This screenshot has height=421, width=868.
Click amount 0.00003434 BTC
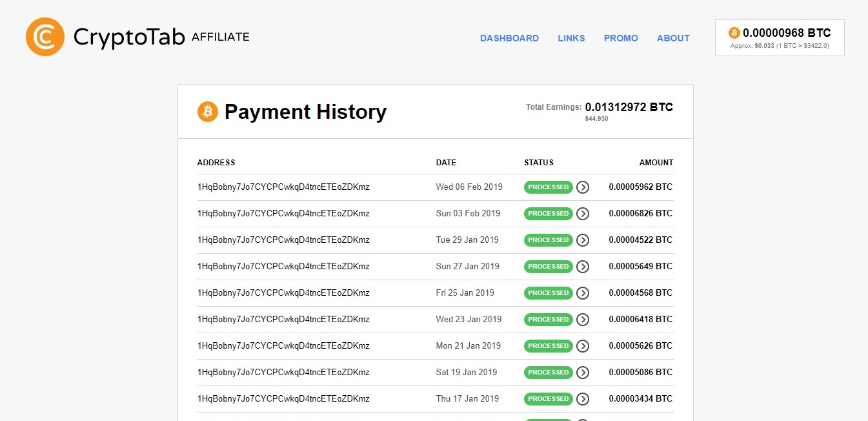tap(640, 399)
